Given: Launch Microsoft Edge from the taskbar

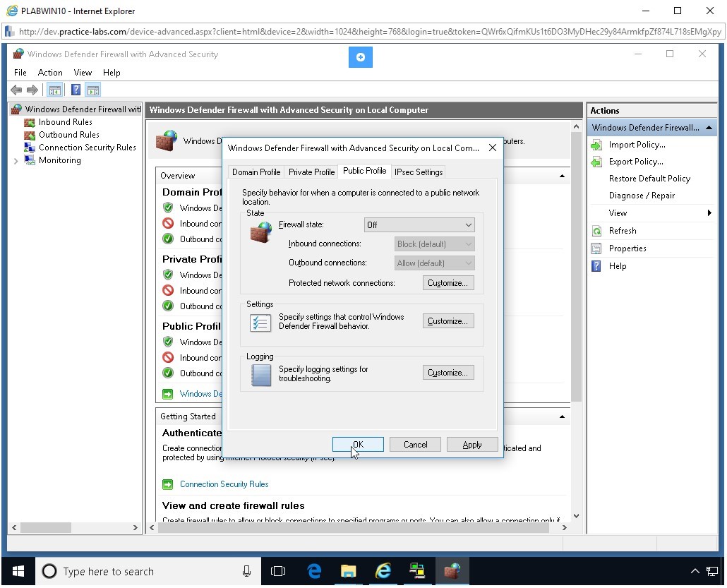Looking at the screenshot, I should click(314, 571).
